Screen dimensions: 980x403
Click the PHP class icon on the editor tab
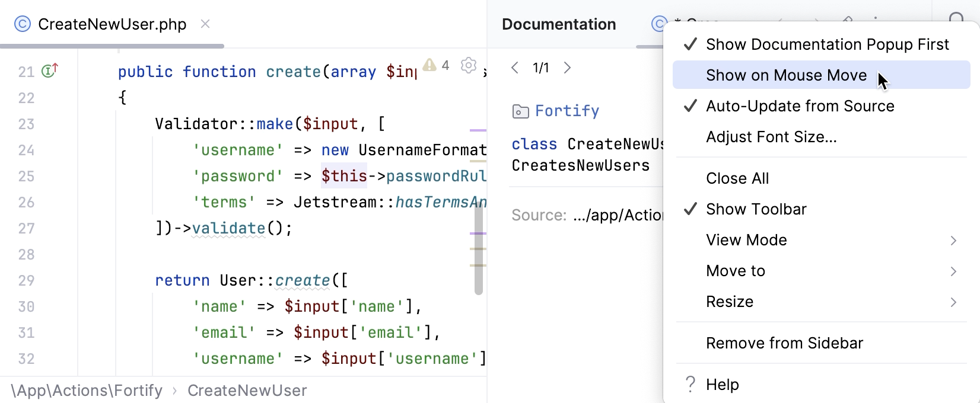coord(23,24)
